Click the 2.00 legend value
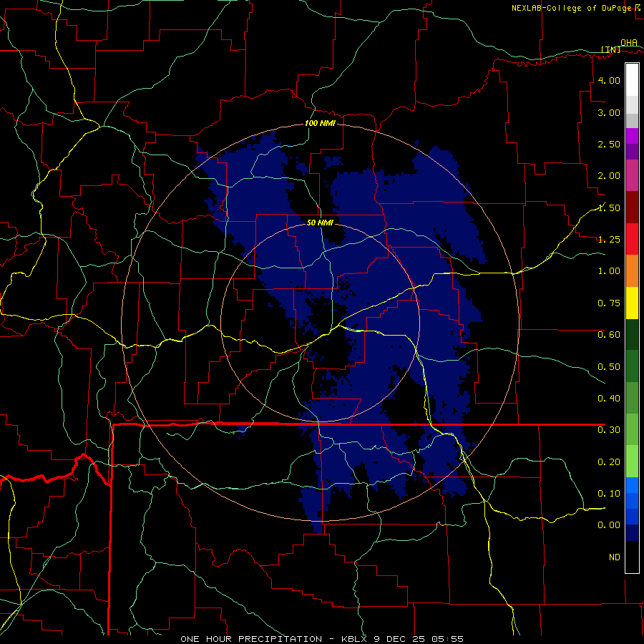The image size is (644, 644). 609,176
